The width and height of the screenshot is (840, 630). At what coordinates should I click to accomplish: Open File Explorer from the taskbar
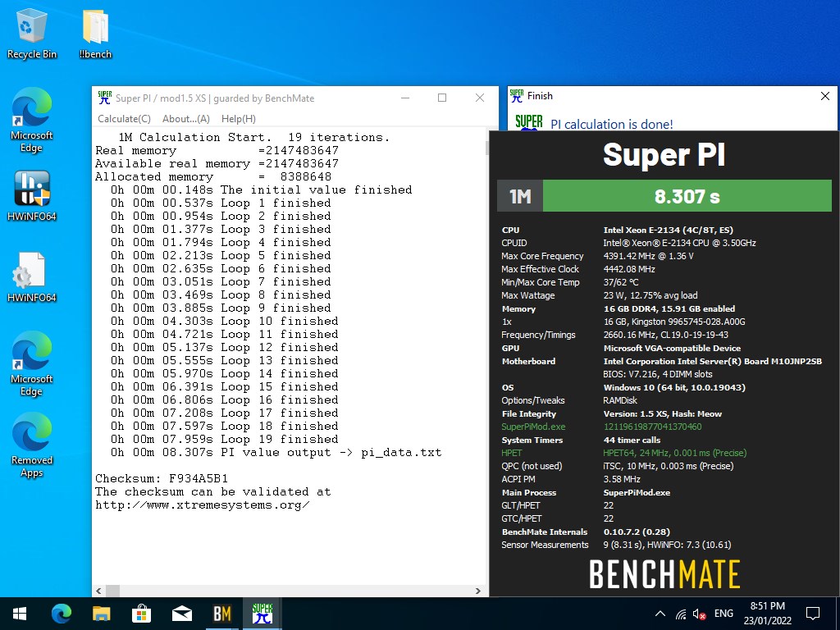[101, 614]
